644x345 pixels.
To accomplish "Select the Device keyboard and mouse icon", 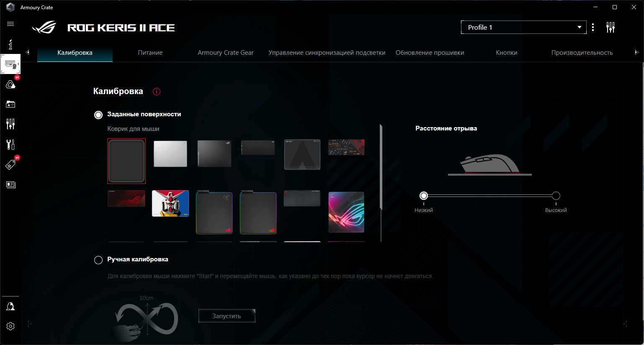I will [10, 64].
